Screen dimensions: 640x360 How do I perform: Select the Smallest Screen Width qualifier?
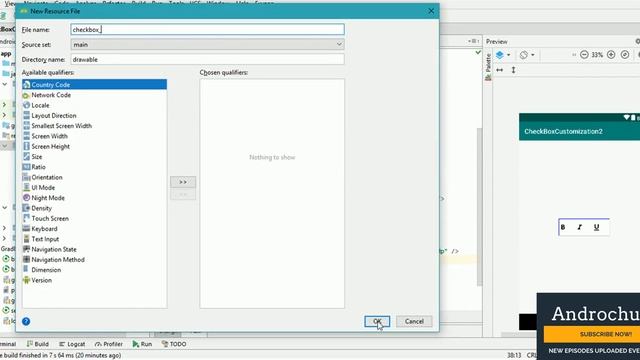pyautogui.click(x=94, y=126)
